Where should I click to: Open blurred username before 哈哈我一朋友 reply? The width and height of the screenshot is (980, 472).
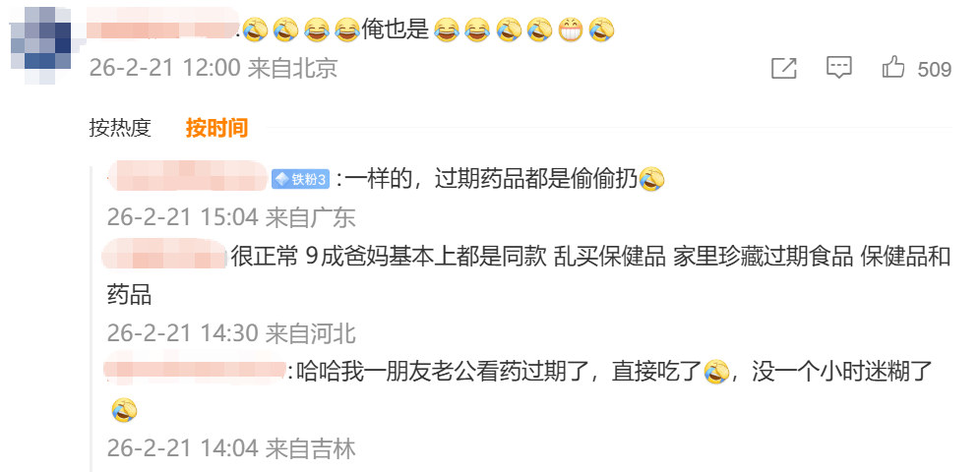tap(195, 367)
